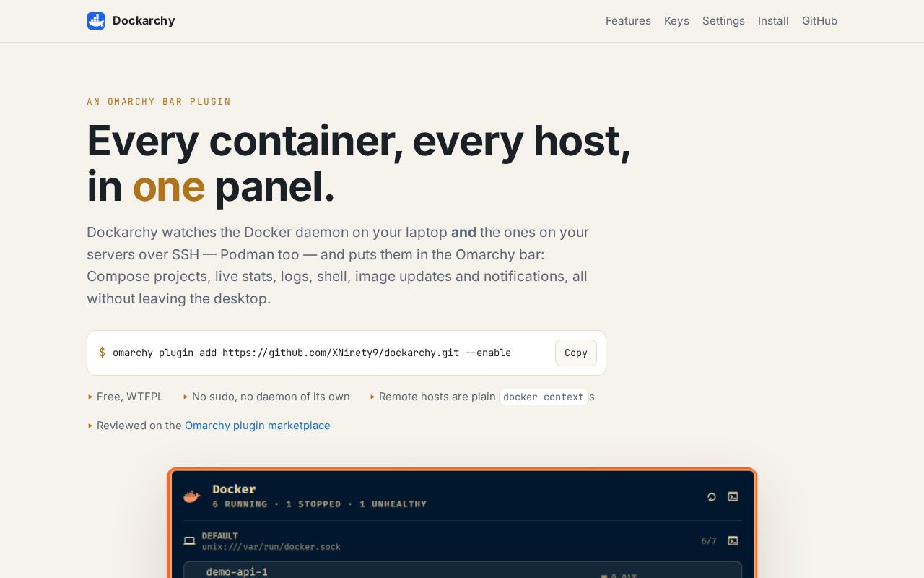Open the Omarchy plugin marketplace link
This screenshot has height=578, width=924.
tap(258, 426)
